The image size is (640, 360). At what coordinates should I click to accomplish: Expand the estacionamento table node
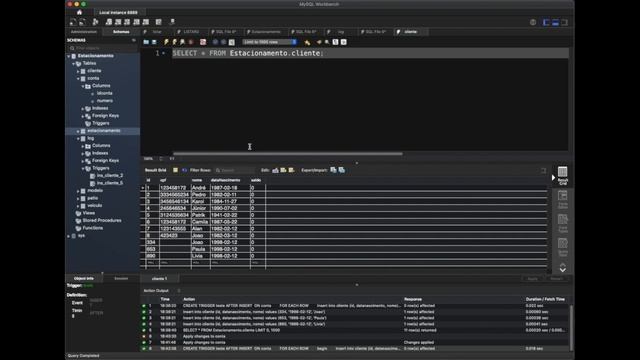tap(78, 131)
